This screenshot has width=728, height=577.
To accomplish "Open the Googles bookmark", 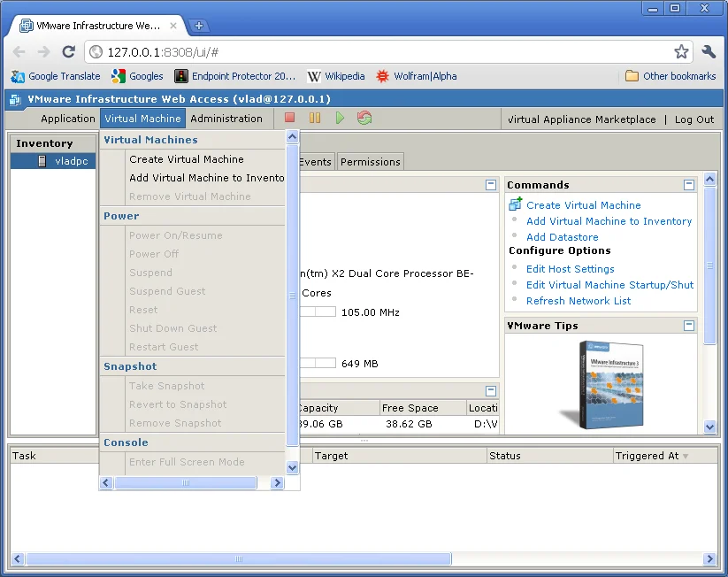I will pyautogui.click(x=137, y=76).
